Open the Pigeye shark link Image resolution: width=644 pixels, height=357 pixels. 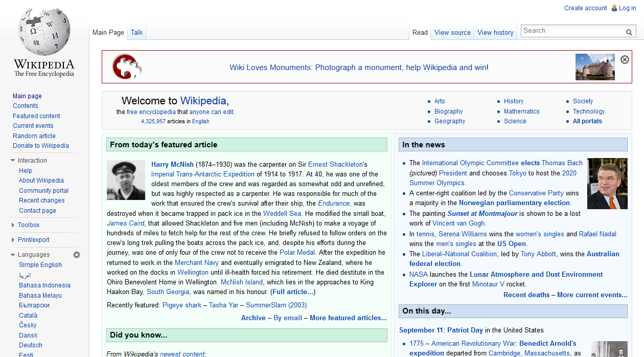pos(182,305)
